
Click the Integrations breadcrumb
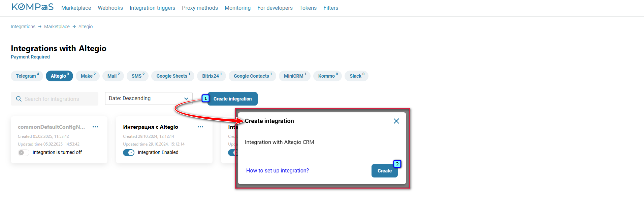click(23, 27)
